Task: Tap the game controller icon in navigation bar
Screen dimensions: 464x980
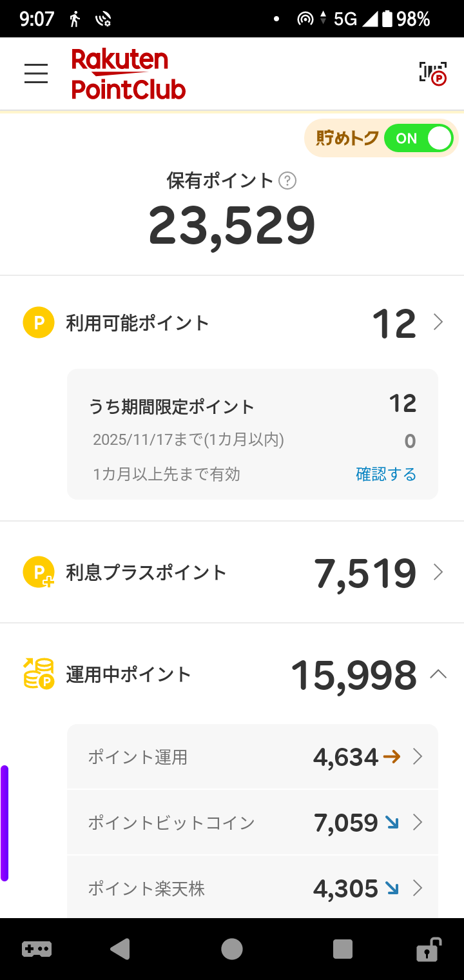Action: [37, 949]
